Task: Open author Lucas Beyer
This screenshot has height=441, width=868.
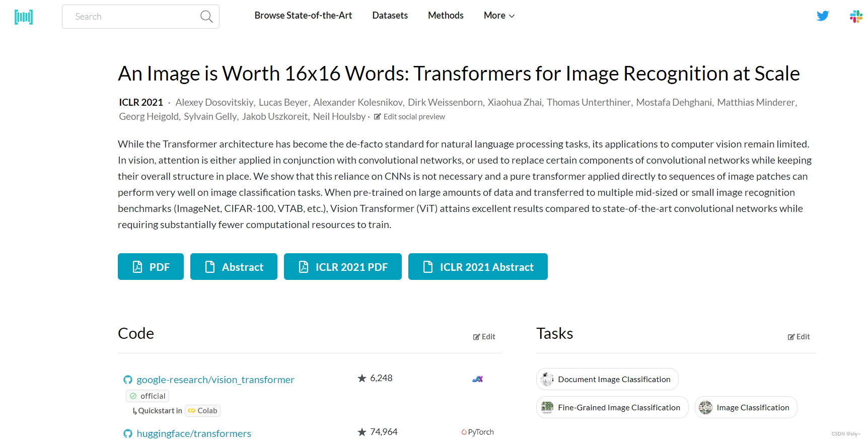Action: (283, 102)
